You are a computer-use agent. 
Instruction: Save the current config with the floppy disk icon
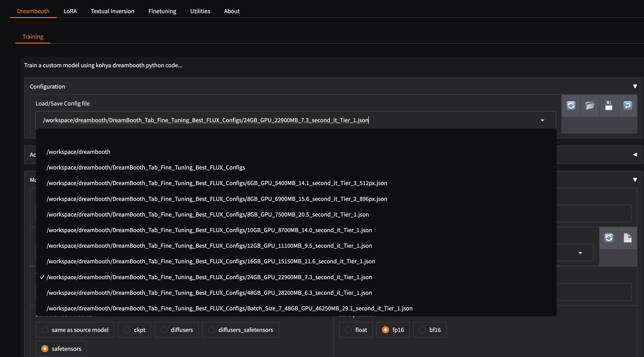609,106
